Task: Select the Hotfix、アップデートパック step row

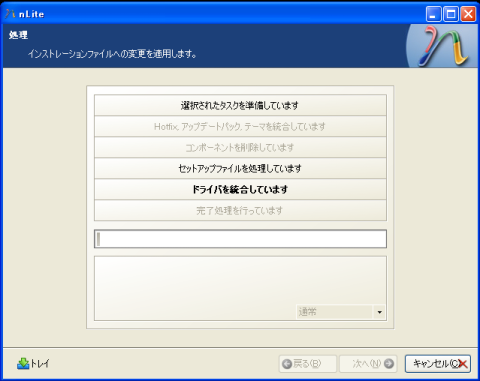Action: pyautogui.click(x=240, y=126)
